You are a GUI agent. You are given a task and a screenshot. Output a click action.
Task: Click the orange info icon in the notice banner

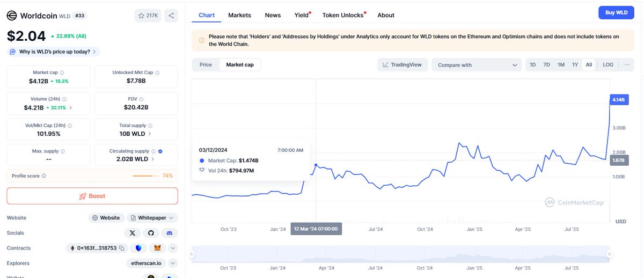[202, 40]
